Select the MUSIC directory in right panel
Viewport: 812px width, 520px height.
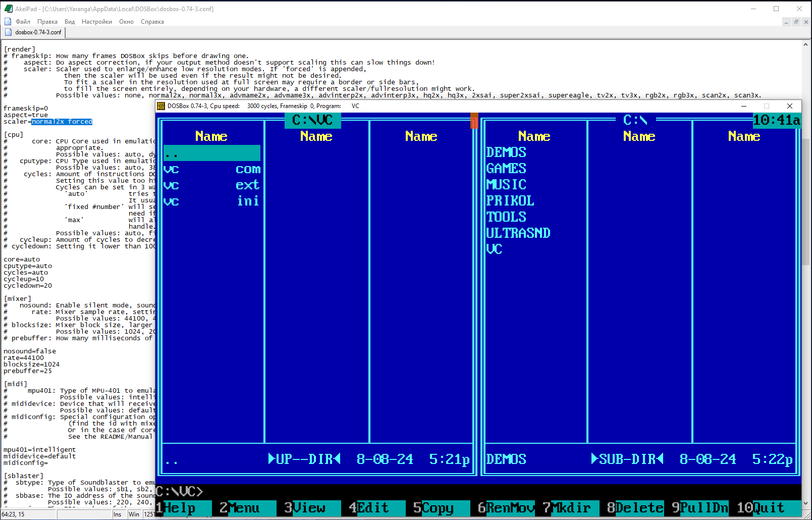click(x=506, y=185)
